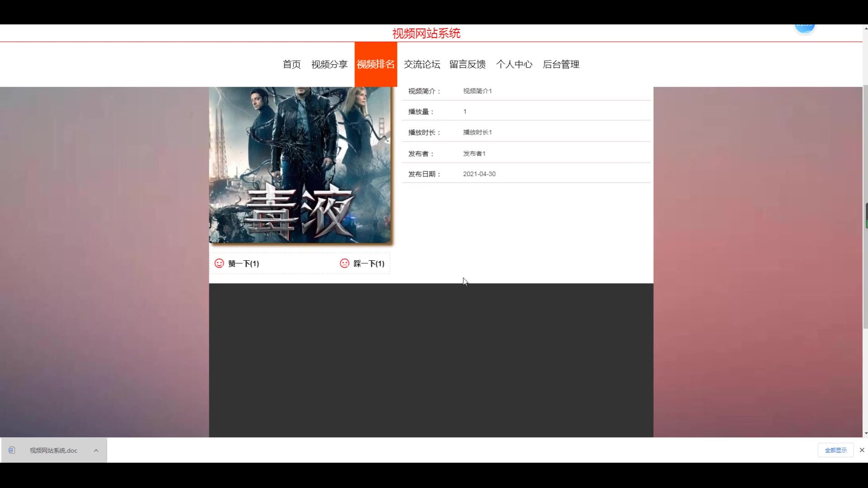Click the 播放量 value 1

465,111
